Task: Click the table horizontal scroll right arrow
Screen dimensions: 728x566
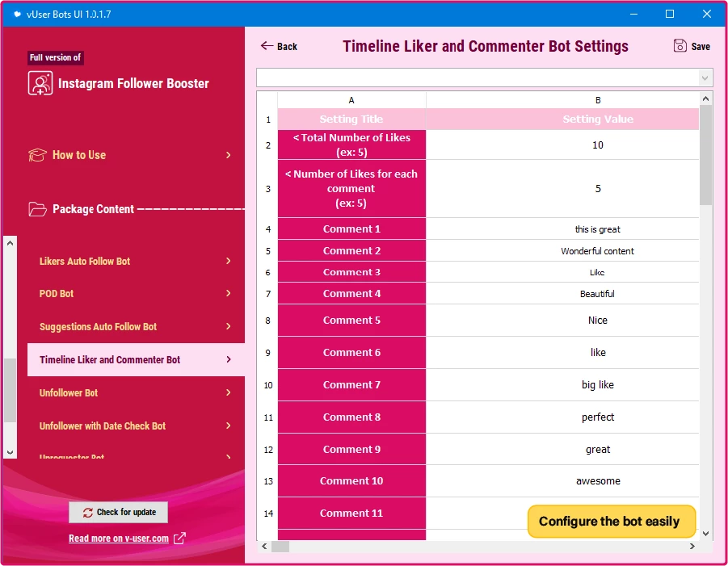Action: coord(692,547)
